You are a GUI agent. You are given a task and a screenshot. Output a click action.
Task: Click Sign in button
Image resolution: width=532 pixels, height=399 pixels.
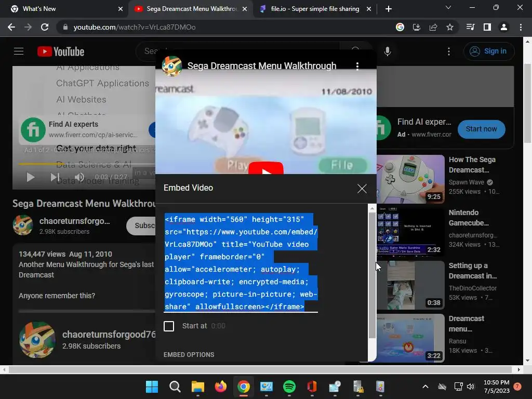[x=489, y=51]
